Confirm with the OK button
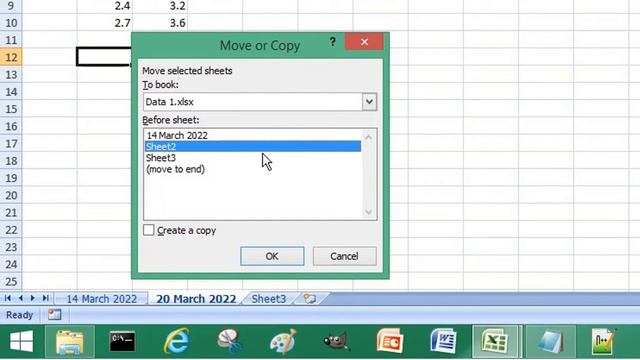640x360 pixels. (x=272, y=256)
